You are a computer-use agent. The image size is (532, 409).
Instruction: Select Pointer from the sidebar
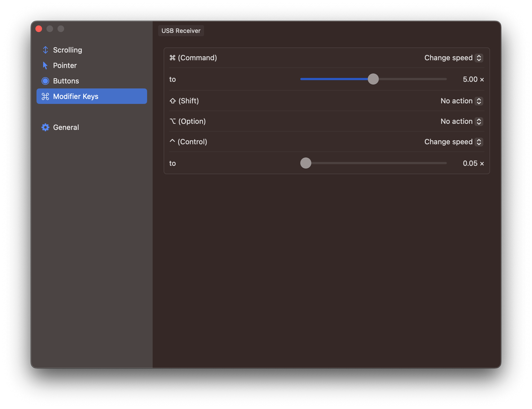[65, 65]
